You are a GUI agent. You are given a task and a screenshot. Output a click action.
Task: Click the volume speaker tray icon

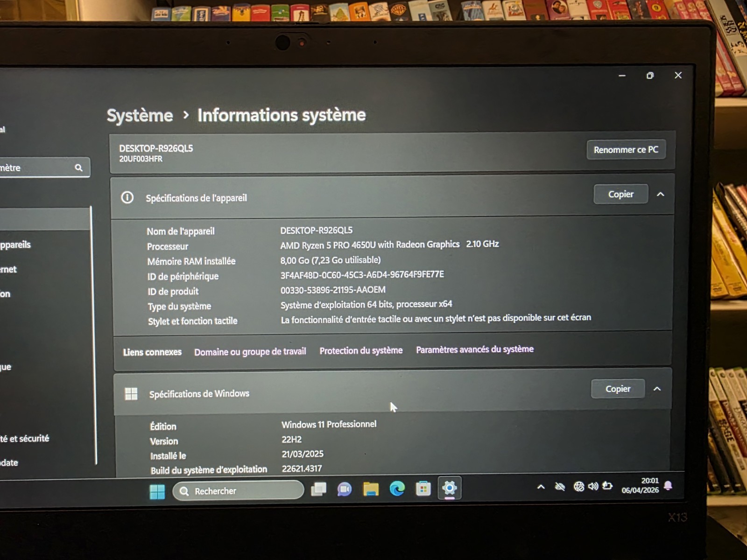pyautogui.click(x=593, y=486)
